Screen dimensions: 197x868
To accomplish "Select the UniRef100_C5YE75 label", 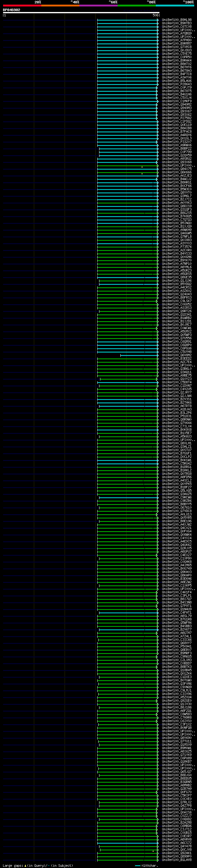I will pyautogui.click(x=176, y=54).
